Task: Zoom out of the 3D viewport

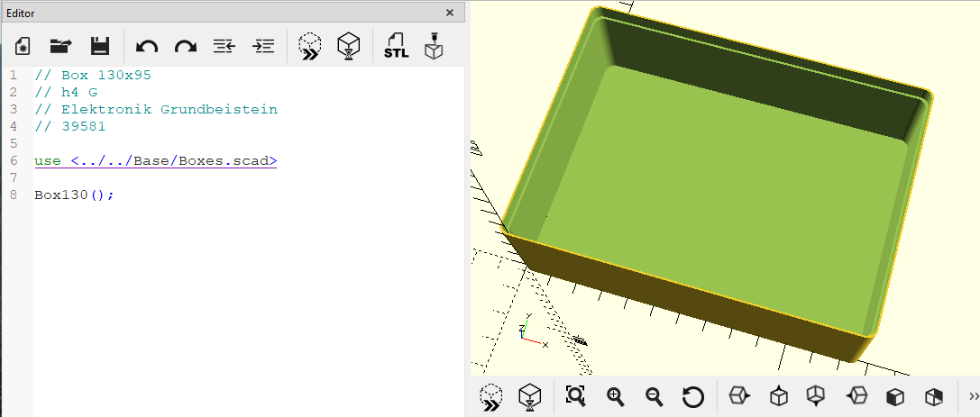Action: (654, 396)
